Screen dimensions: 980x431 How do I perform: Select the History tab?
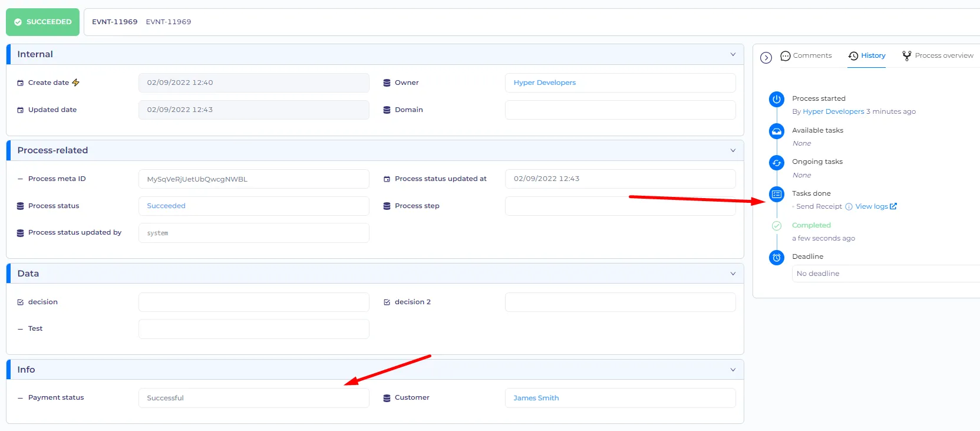point(867,56)
